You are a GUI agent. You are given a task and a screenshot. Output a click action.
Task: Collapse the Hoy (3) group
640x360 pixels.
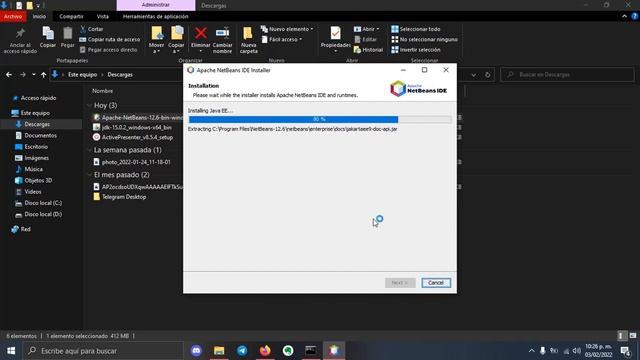click(89, 105)
